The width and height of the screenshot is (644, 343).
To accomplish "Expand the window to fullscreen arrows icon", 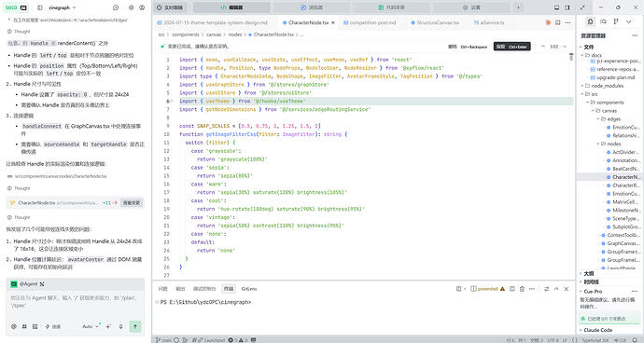I will tap(582, 7).
